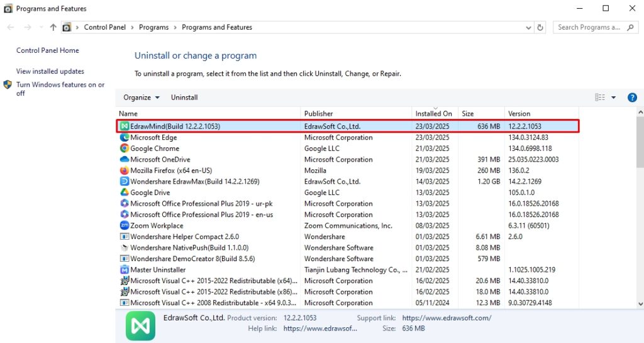Click publisher cell Zoom Communications, Inc.
This screenshot has height=343, width=644.
click(x=348, y=225)
